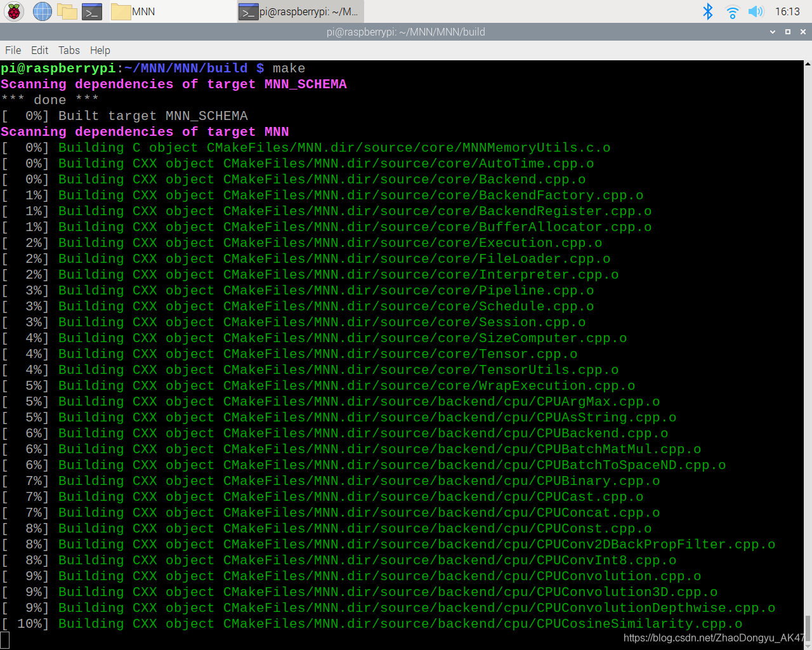The width and height of the screenshot is (812, 650).
Task: Click the 'Scanning dependencies of target MNN_SCHEMA' line
Action: coord(174,84)
